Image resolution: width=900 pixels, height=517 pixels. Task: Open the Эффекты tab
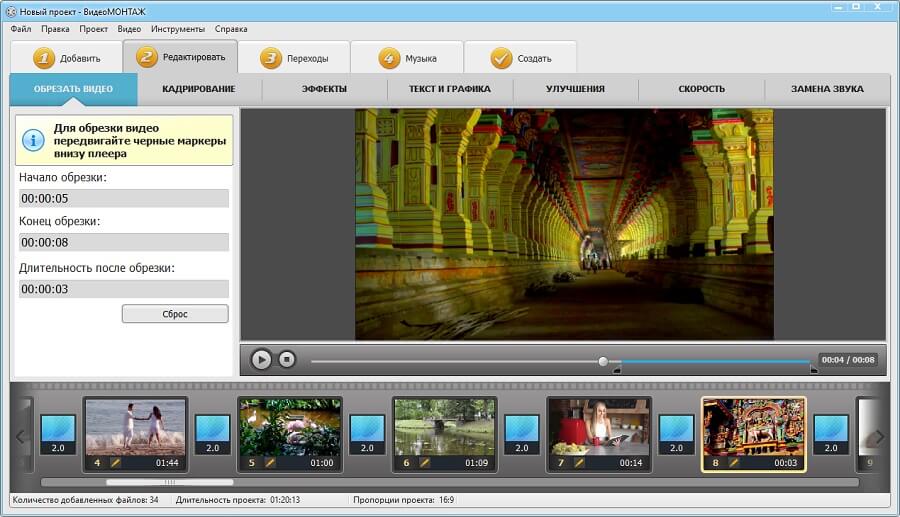(x=324, y=89)
